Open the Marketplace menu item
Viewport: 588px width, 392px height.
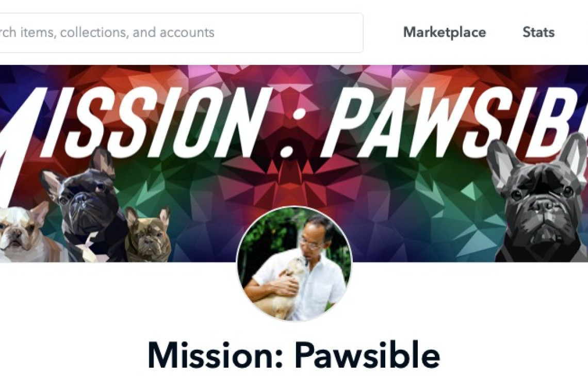click(x=445, y=32)
